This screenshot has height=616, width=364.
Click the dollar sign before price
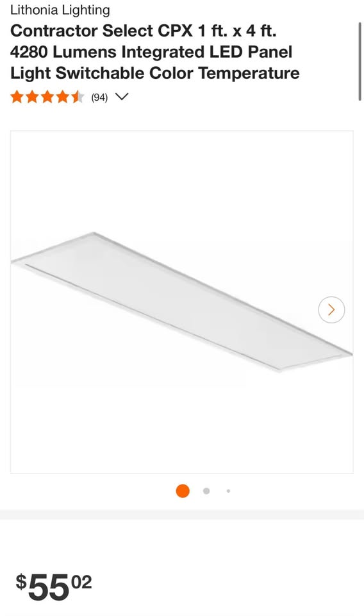coord(21,582)
